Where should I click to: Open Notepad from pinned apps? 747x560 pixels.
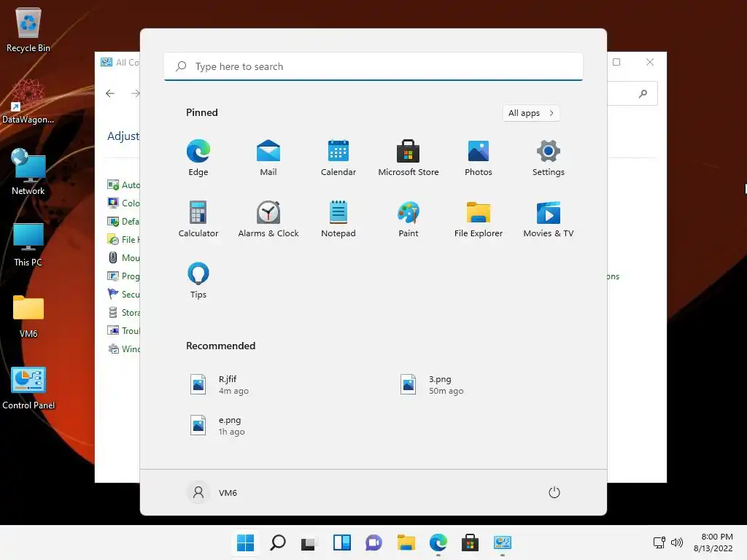(338, 219)
